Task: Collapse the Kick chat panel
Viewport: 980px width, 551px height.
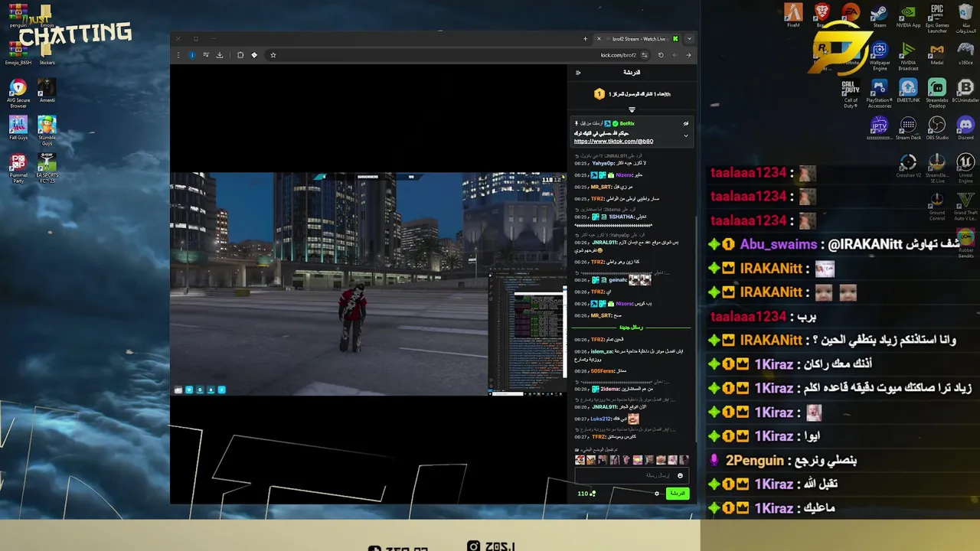Action: click(578, 73)
